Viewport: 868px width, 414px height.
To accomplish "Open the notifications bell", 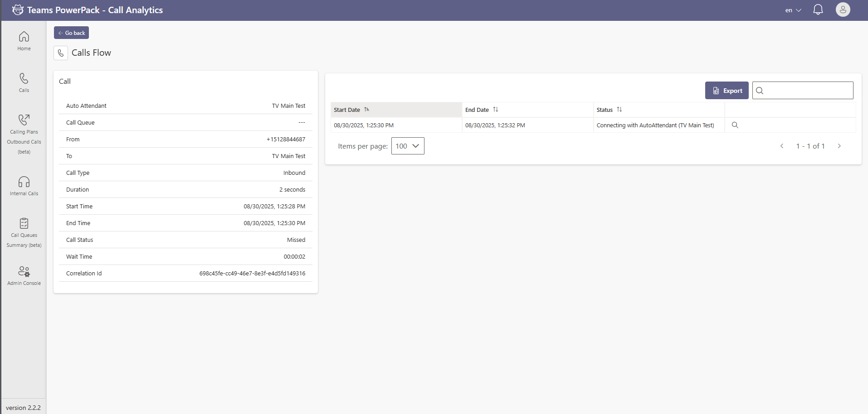I will click(x=818, y=10).
